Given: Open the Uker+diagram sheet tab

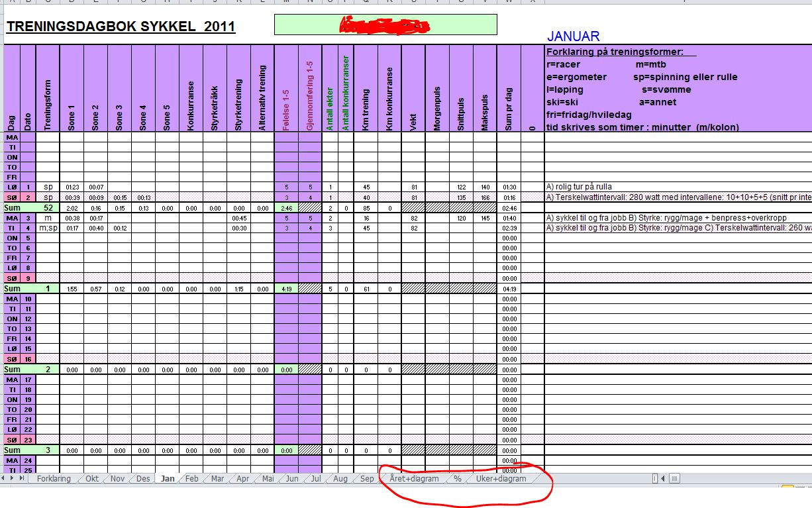Looking at the screenshot, I should (501, 478).
